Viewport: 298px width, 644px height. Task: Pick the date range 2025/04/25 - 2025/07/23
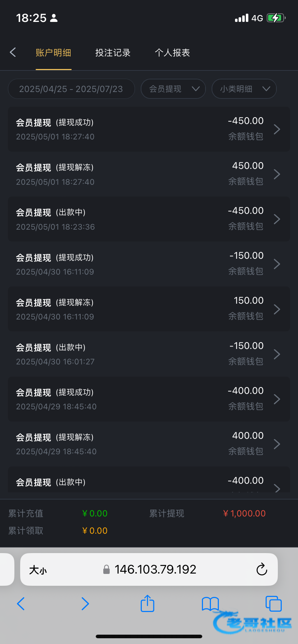click(x=71, y=89)
